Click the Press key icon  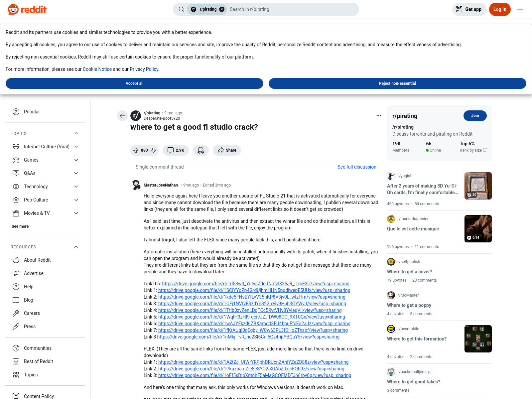[16, 327]
